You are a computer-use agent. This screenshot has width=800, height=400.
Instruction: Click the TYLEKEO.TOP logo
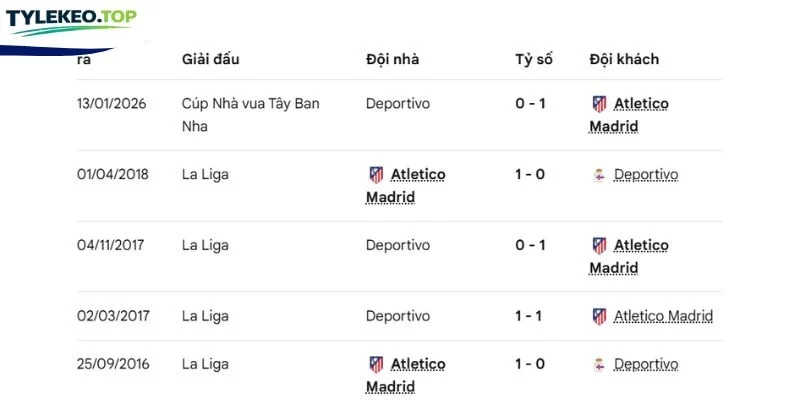click(71, 22)
